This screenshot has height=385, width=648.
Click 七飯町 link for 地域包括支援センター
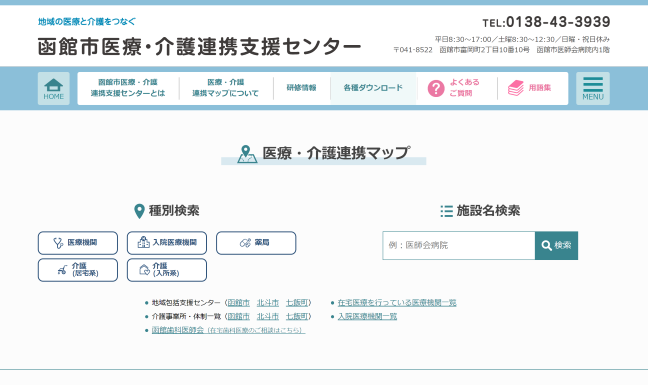[297, 303]
